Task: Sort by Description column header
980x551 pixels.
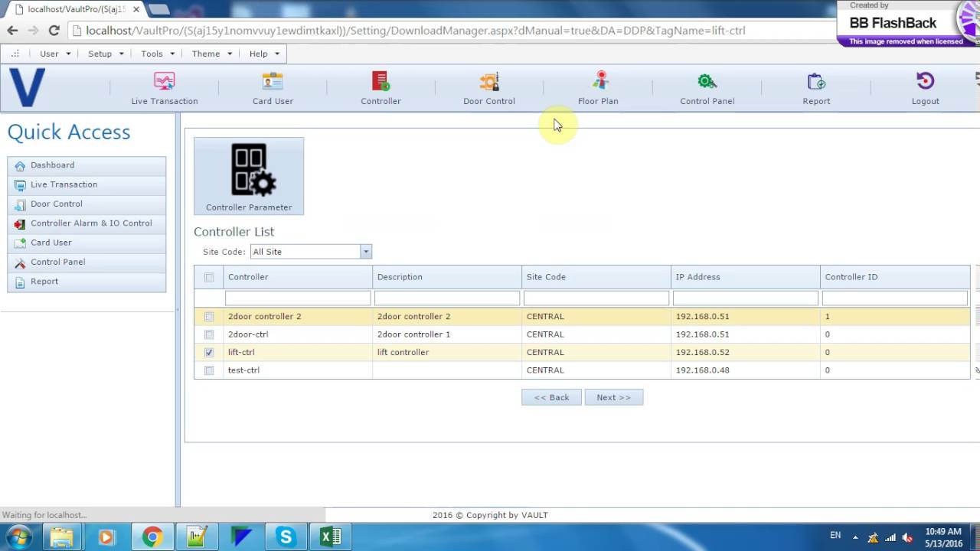Action: [x=447, y=277]
